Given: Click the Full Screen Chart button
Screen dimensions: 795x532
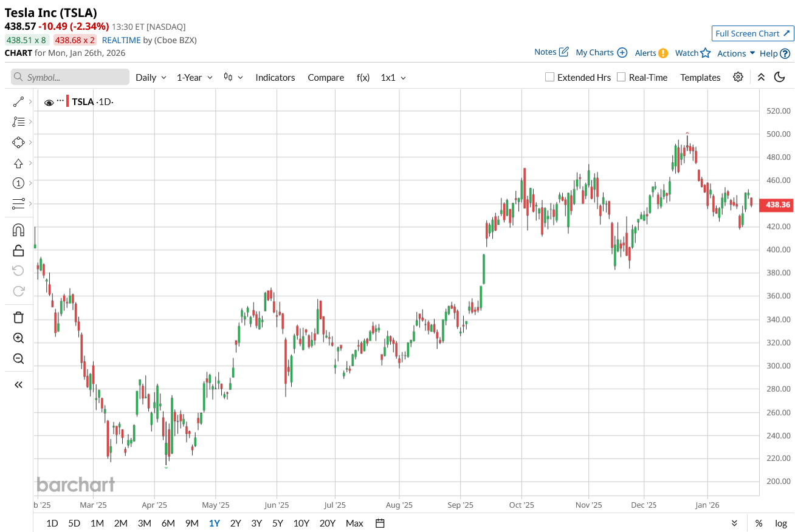Looking at the screenshot, I should 752,33.
